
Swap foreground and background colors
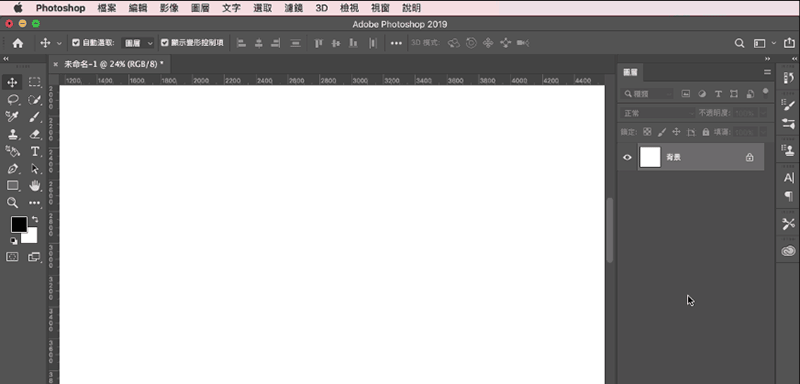35,219
